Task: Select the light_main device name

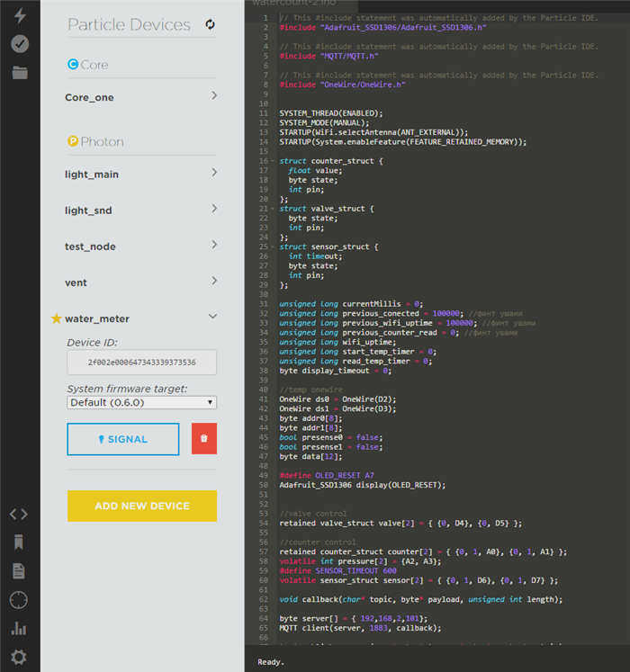Action: click(92, 175)
